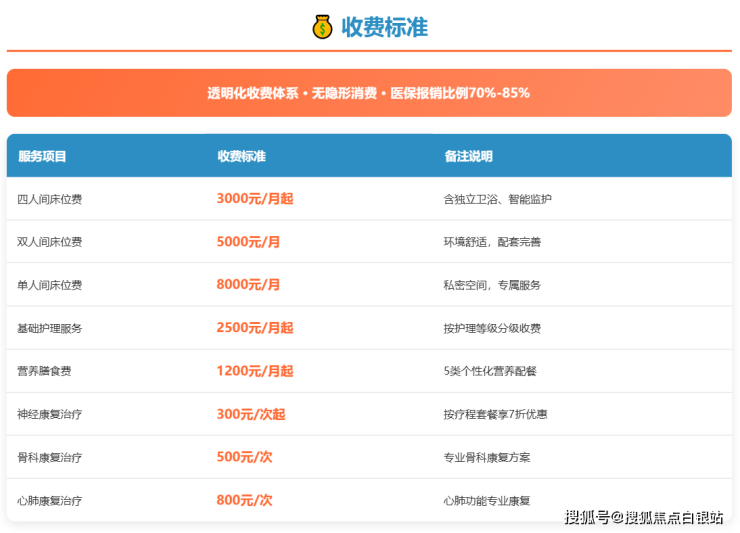Select the 服务项目 column header
Viewport: 740px width, 533px height.
tap(42, 157)
